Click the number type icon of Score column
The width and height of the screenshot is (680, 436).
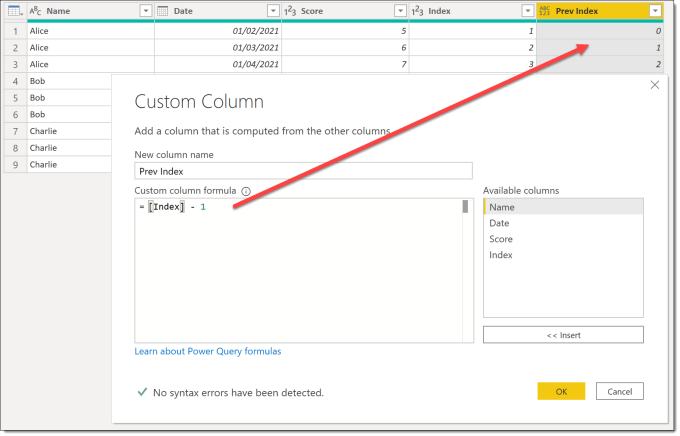[x=290, y=11]
